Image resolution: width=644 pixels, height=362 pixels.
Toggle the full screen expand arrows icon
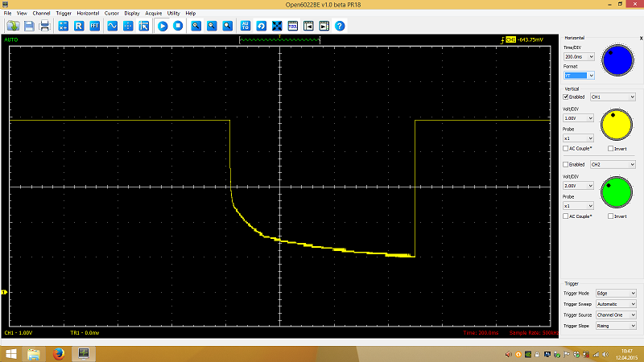277,26
